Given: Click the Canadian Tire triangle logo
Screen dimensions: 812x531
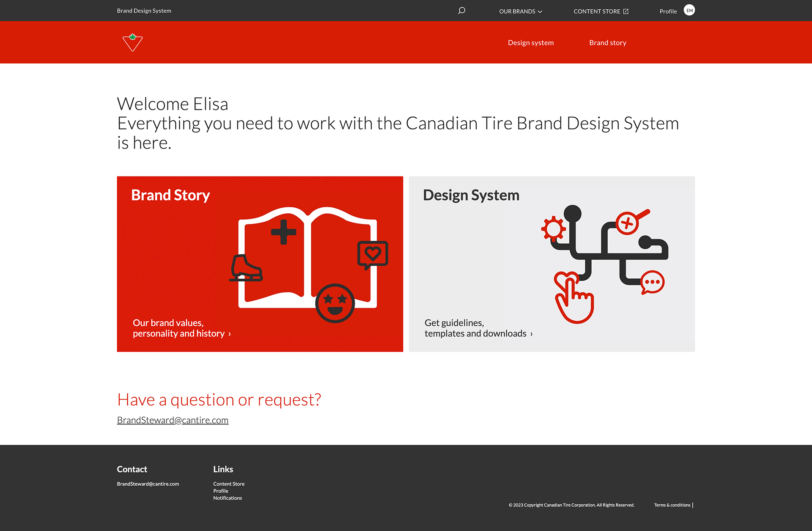Looking at the screenshot, I should (132, 42).
